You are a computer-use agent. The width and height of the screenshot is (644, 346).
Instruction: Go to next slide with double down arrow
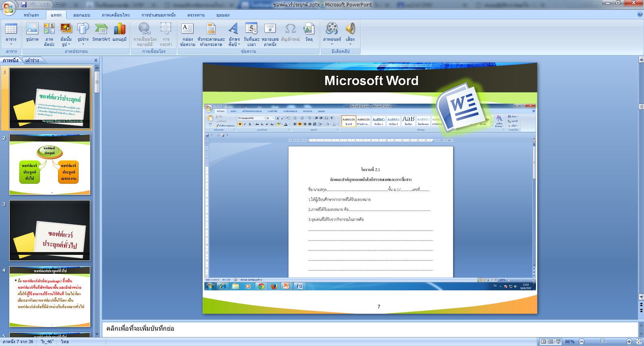coord(641,311)
